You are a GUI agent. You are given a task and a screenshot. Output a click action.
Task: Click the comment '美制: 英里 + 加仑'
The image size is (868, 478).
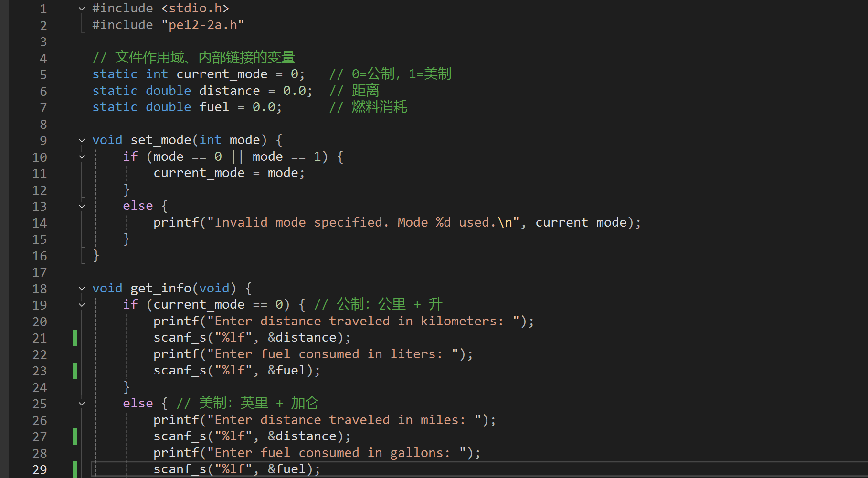259,403
